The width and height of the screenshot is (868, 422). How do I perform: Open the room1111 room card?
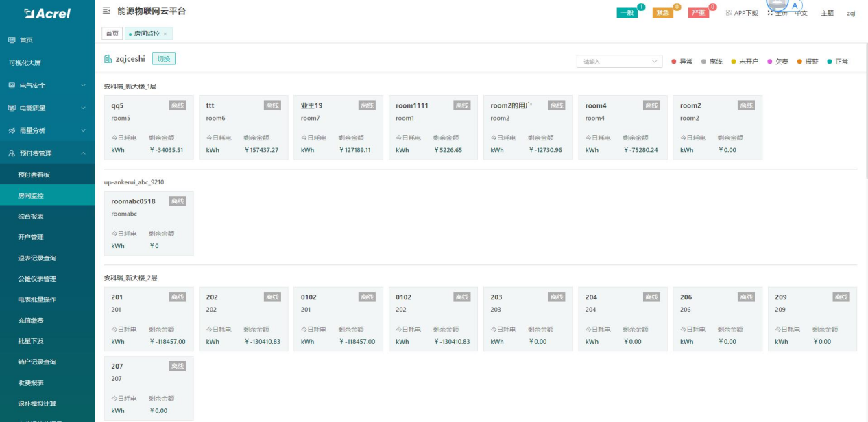pyautogui.click(x=433, y=127)
